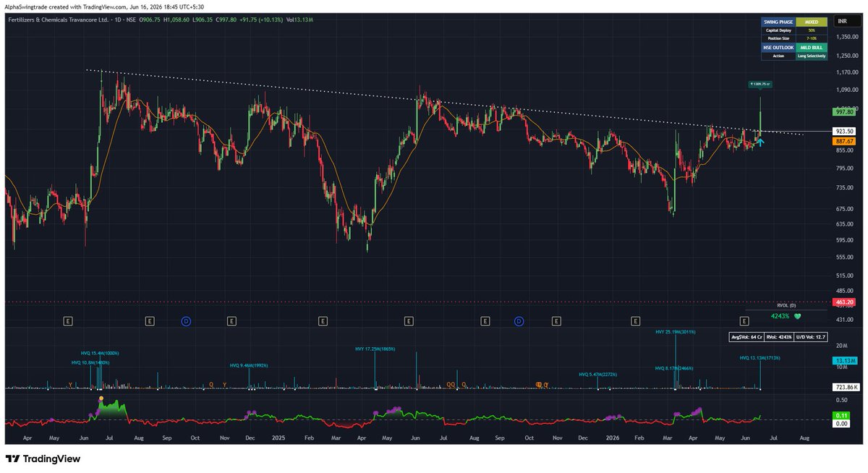Click the green heart icon beside 4243%
The height and width of the screenshot is (473, 868).
[797, 316]
